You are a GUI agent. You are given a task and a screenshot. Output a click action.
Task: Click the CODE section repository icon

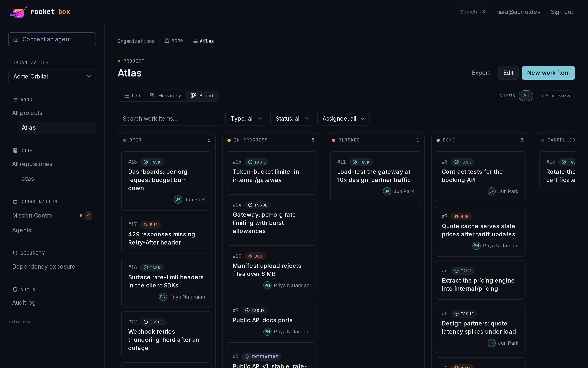coord(15,150)
